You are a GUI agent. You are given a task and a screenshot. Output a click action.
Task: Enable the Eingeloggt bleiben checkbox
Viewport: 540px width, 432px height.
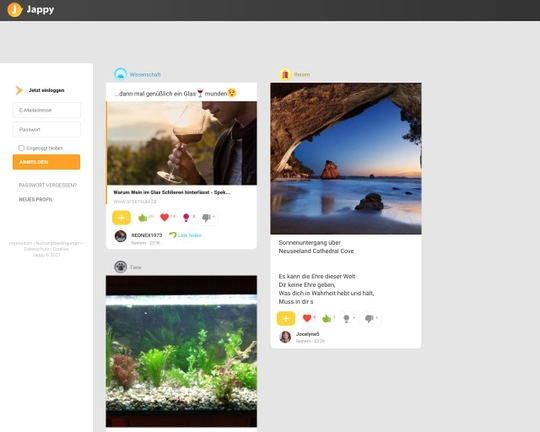point(21,148)
